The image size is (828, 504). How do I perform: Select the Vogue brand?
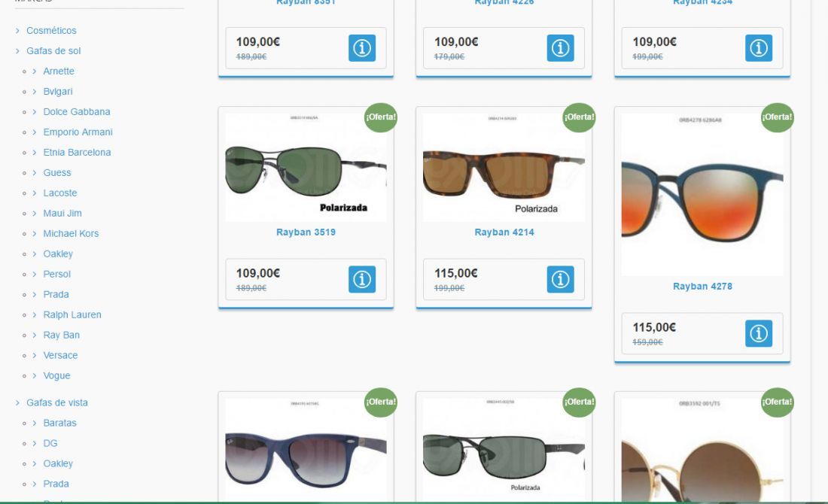[x=56, y=376]
